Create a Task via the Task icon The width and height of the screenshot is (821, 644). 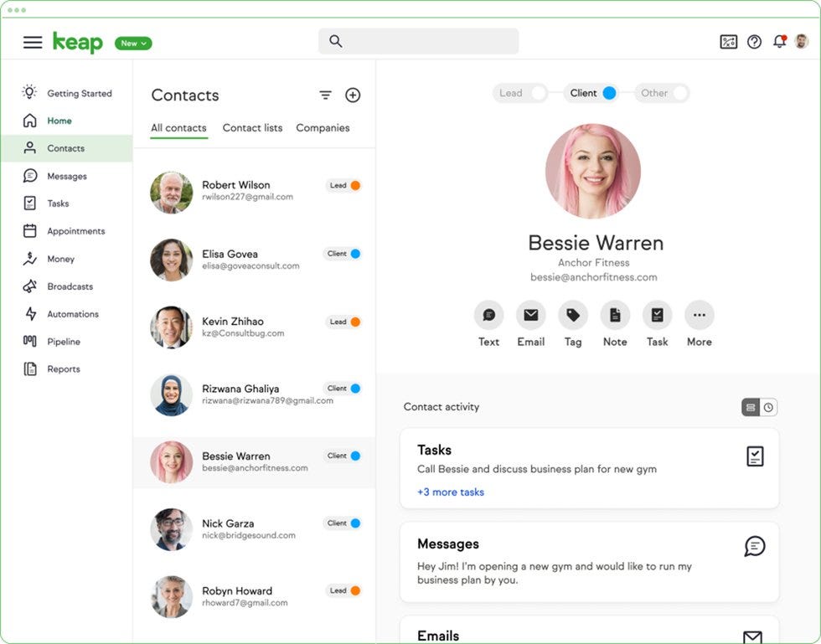point(657,316)
